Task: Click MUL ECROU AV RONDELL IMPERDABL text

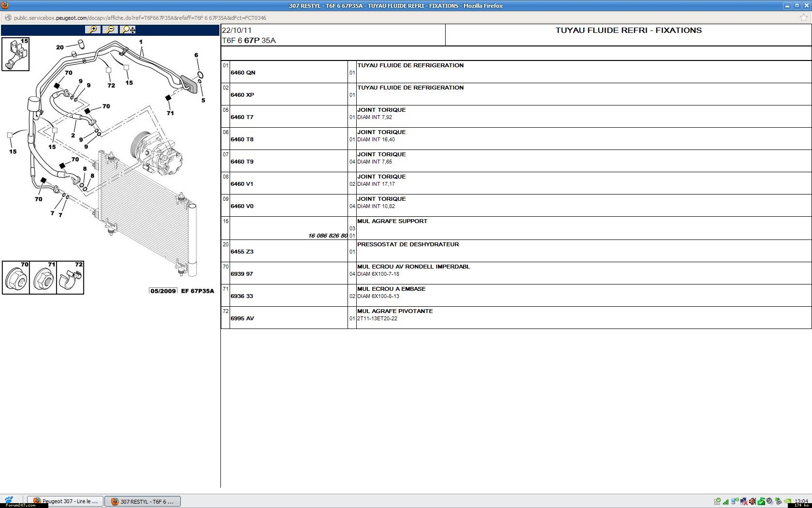Action: [x=413, y=267]
